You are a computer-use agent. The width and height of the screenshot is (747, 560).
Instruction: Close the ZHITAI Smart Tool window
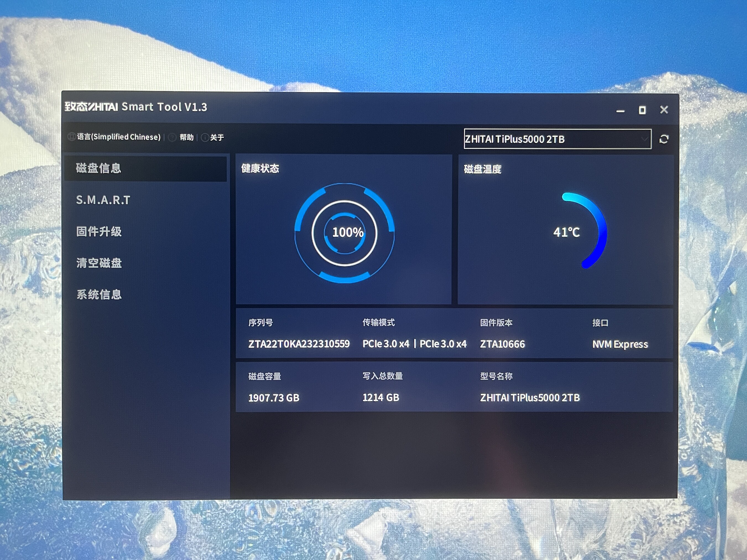664,110
